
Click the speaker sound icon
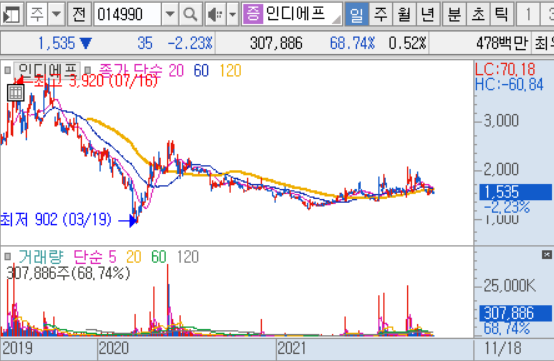(x=216, y=14)
